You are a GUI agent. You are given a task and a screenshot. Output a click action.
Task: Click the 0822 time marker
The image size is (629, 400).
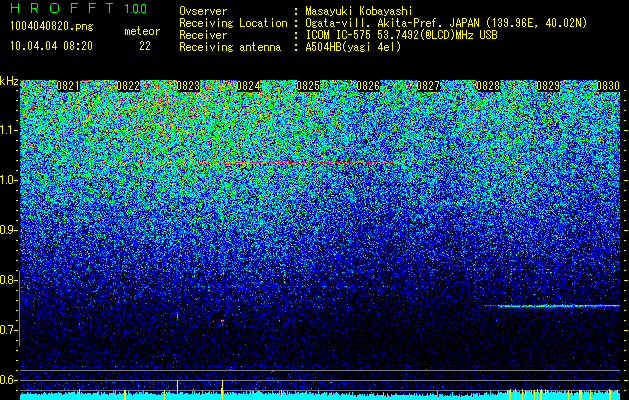point(128,86)
